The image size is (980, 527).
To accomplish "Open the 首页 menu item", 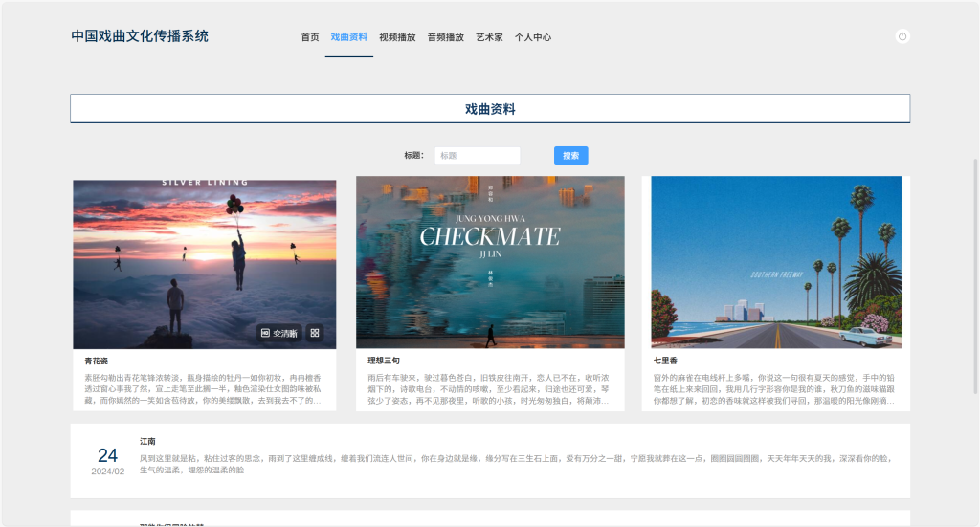I will point(310,37).
